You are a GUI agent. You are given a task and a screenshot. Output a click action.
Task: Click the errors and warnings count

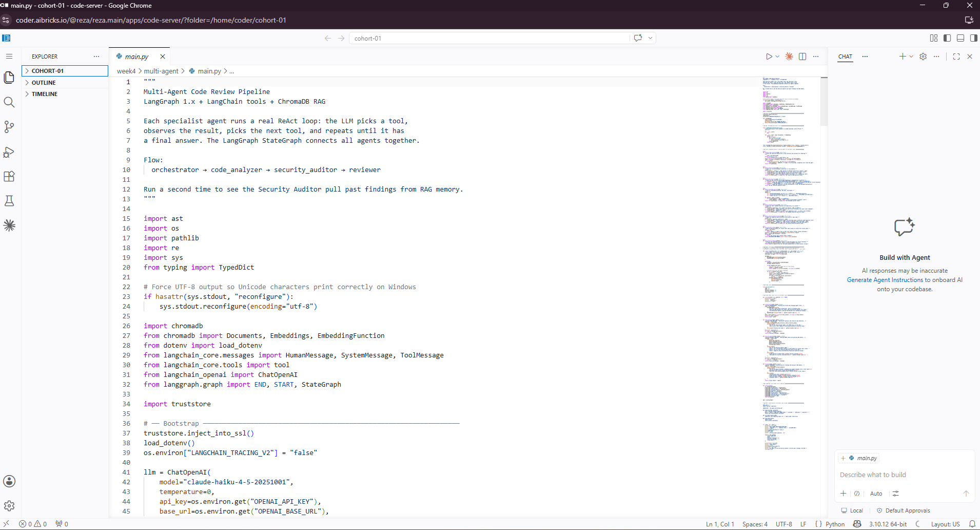tap(33, 524)
